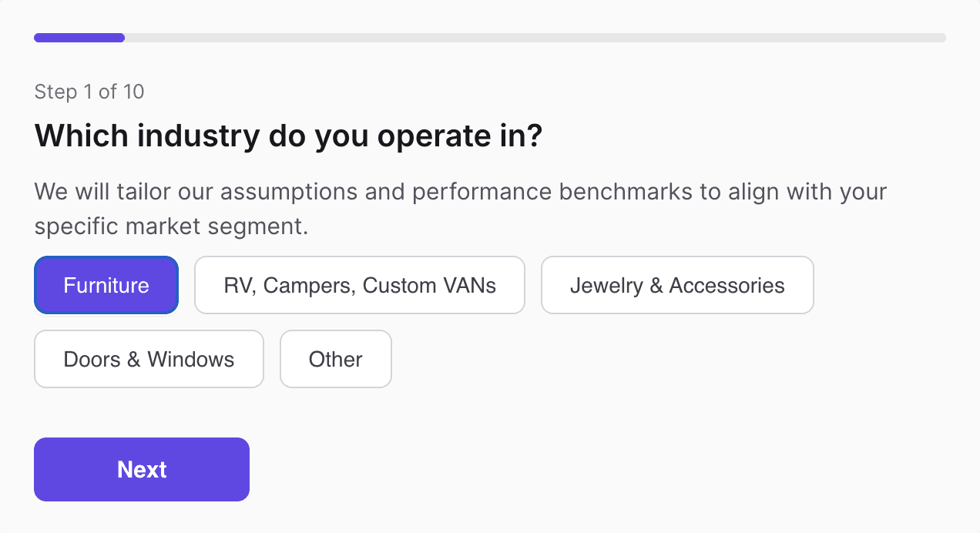The width and height of the screenshot is (980, 533).
Task: Click the number "10" in the step label
Action: point(133,92)
